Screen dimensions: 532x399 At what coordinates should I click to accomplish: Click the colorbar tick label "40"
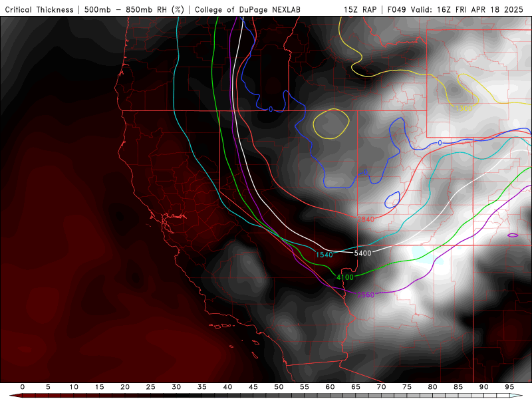227,387
